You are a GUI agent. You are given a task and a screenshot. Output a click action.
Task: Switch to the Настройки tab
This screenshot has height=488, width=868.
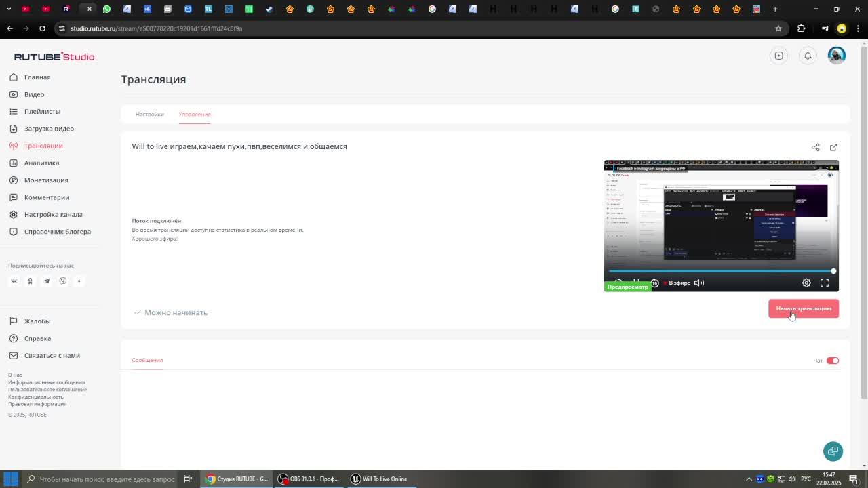(149, 114)
